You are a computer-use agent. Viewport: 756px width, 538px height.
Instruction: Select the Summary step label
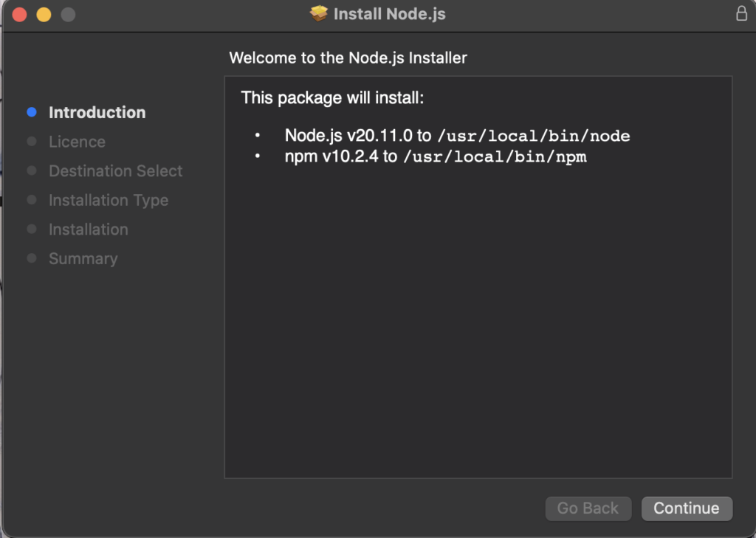click(83, 258)
